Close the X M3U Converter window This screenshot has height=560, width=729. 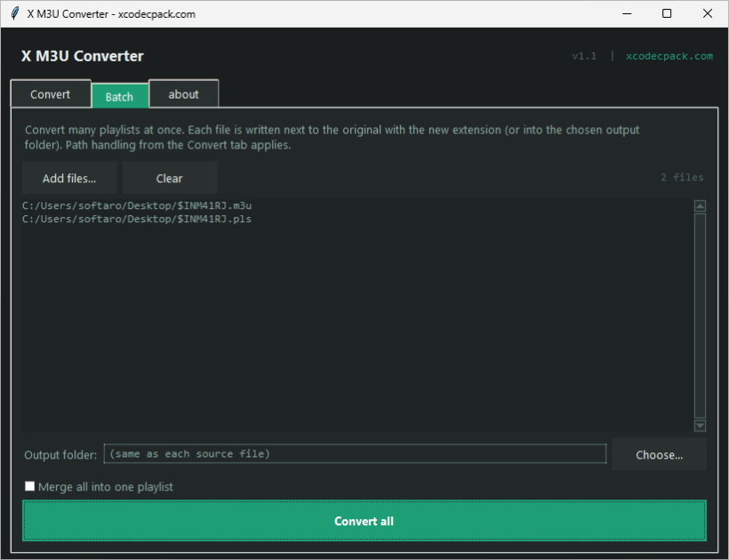pyautogui.click(x=707, y=13)
